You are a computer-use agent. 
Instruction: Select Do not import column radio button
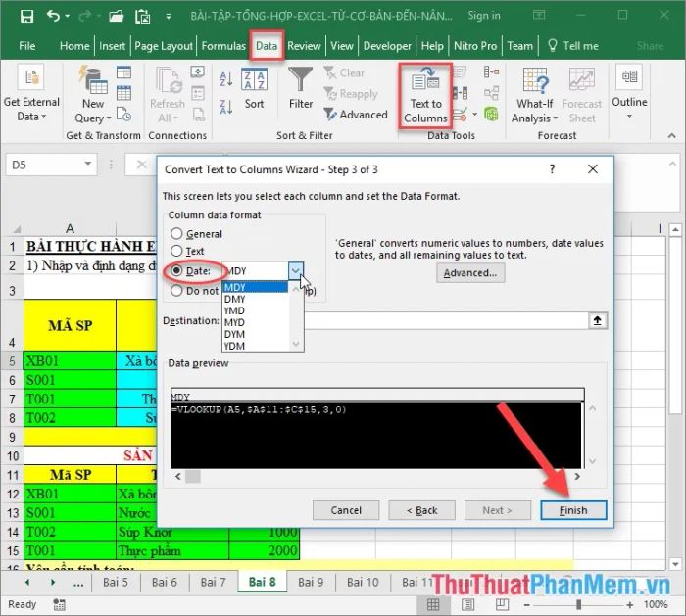(x=176, y=291)
